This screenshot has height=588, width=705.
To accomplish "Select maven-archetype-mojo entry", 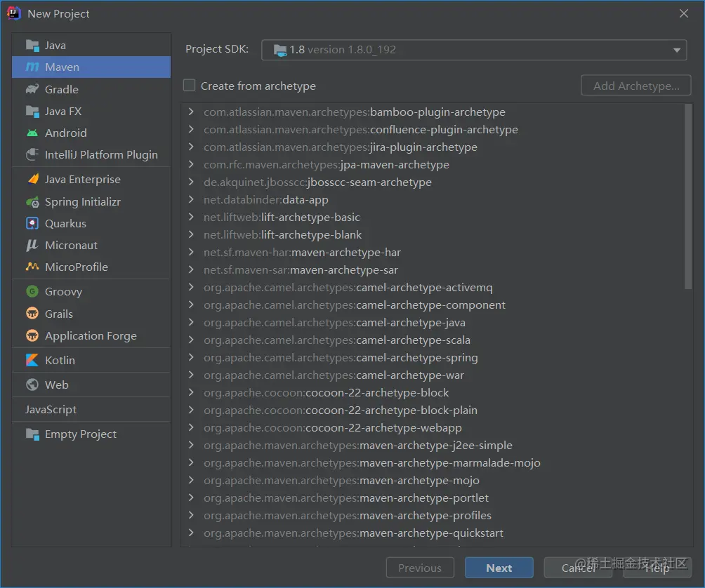I will (341, 480).
